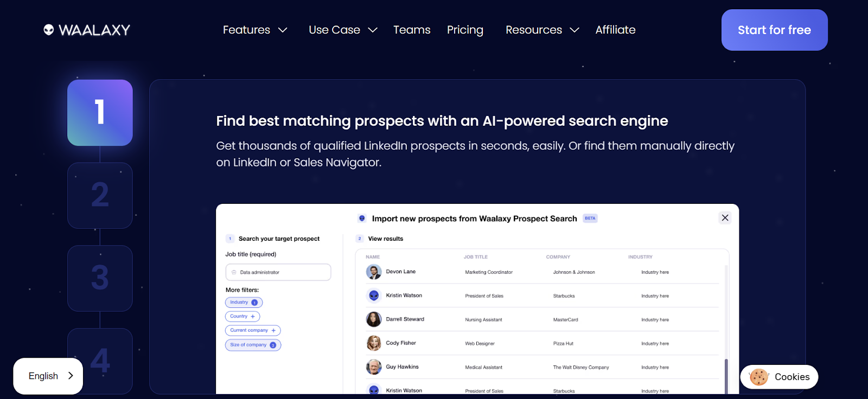Switch to step 3 tab
The width and height of the screenshot is (868, 399).
point(100,278)
